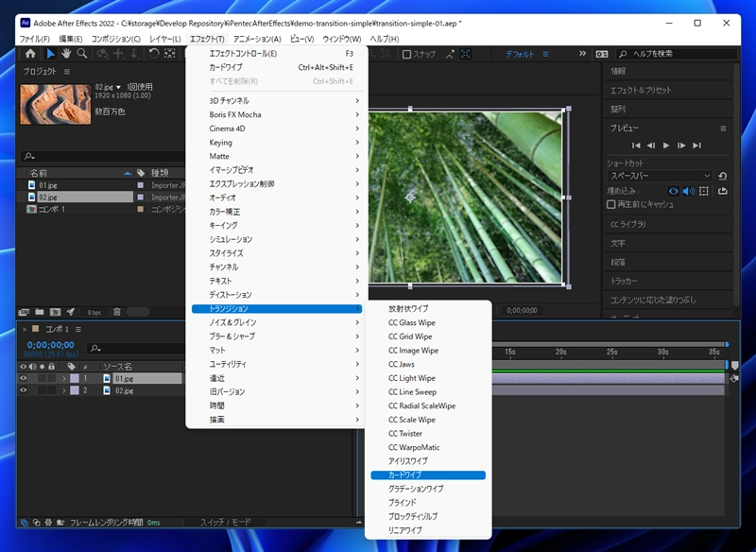756x552 pixels.
Task: Delete selected project item with trash icon
Action: point(116,312)
